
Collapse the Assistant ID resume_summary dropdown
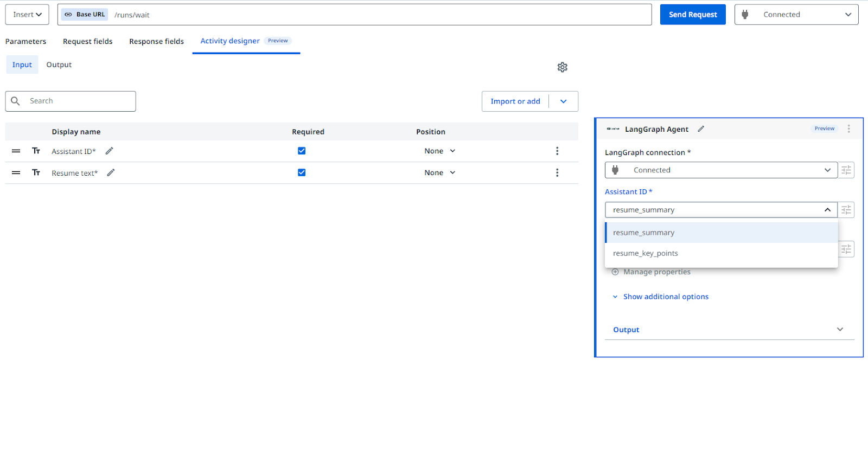coord(828,210)
